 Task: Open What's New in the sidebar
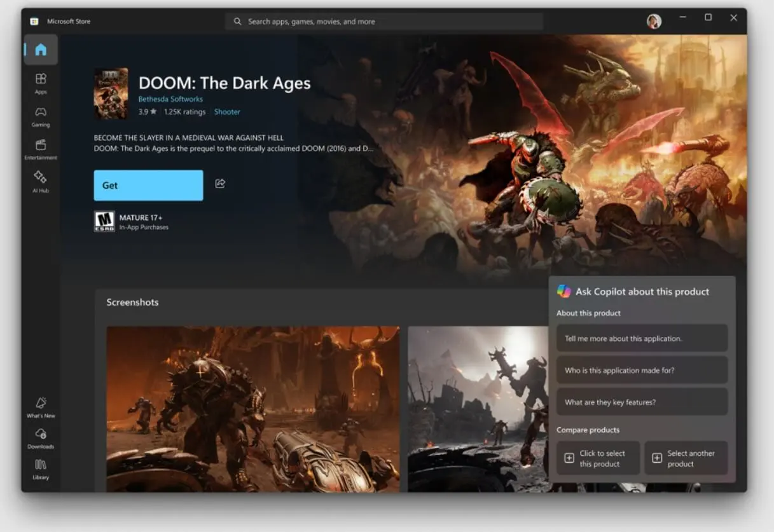tap(41, 407)
